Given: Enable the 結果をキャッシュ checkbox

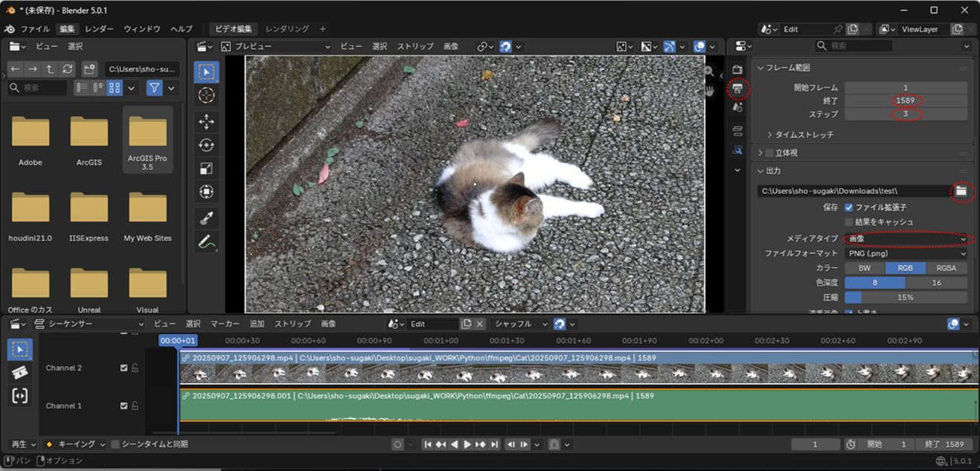Looking at the screenshot, I should click(848, 222).
